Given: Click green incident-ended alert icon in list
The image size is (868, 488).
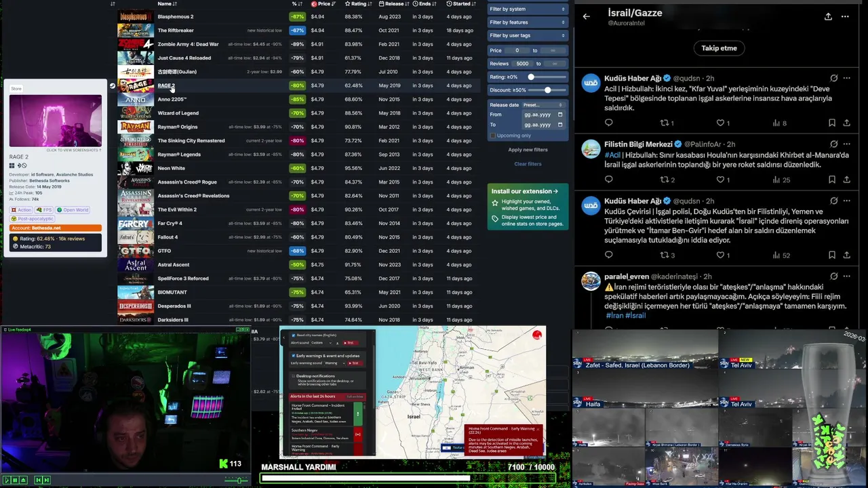Looking at the screenshot, I should coord(357,413).
